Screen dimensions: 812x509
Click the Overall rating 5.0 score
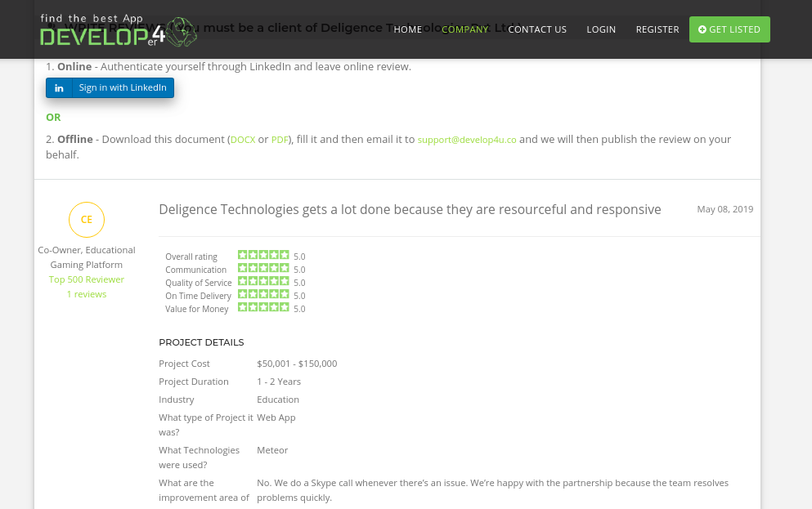[x=299, y=257]
